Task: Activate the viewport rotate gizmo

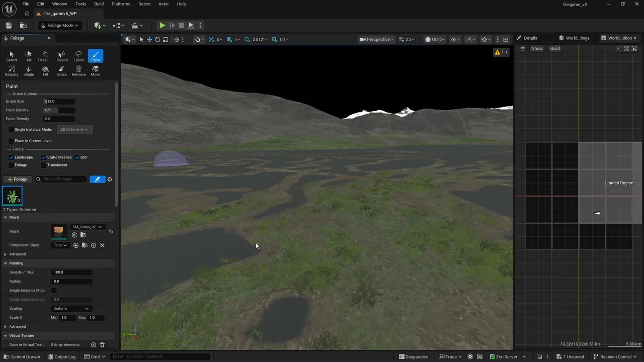Action: pos(157,39)
